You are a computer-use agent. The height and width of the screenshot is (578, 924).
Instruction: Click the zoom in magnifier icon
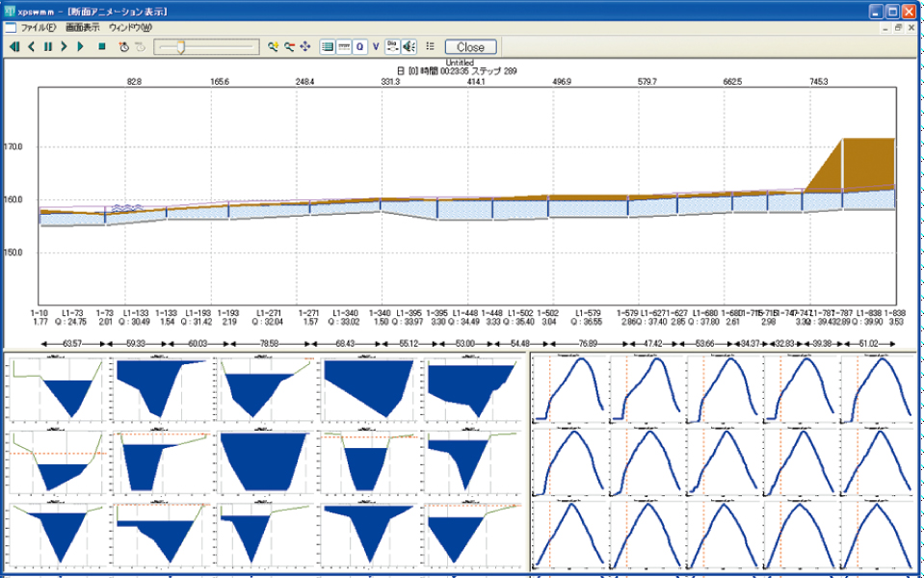[274, 46]
